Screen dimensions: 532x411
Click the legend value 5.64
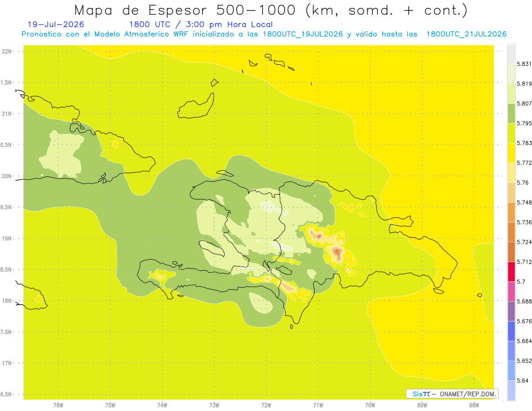(x=523, y=380)
